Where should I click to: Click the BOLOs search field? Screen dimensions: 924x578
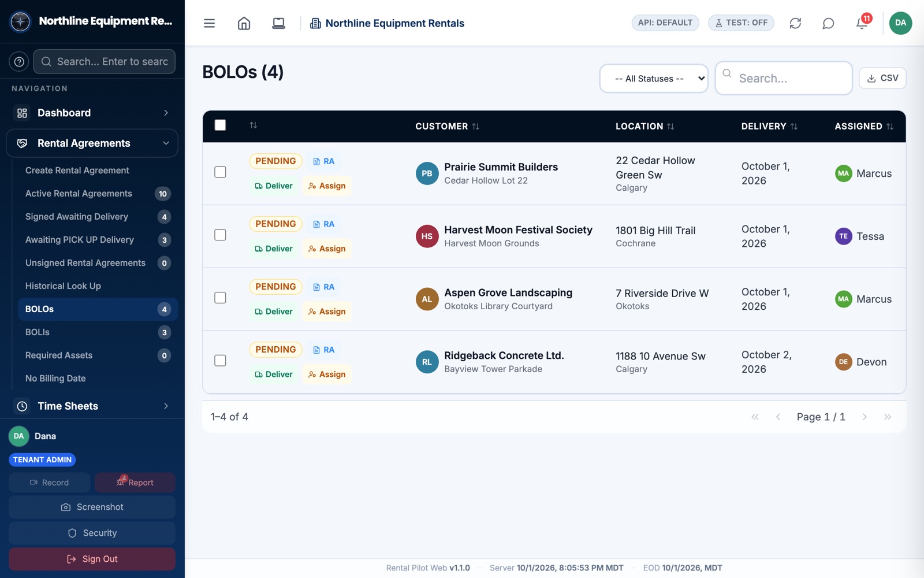784,78
